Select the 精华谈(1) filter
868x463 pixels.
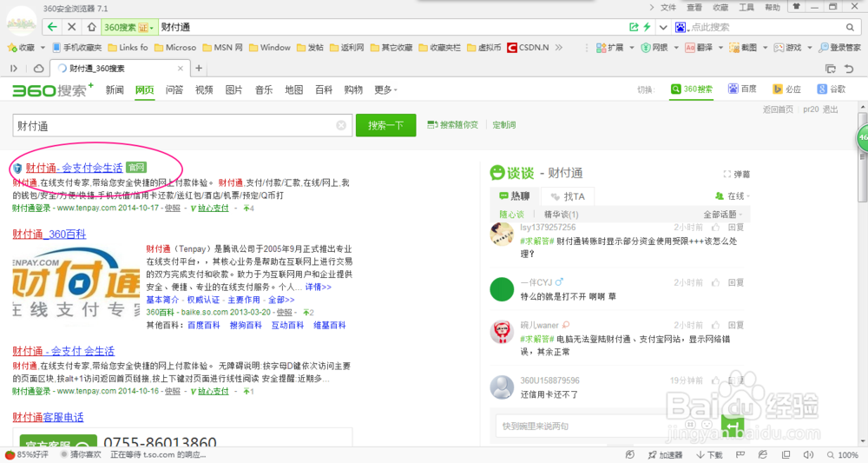point(562,215)
